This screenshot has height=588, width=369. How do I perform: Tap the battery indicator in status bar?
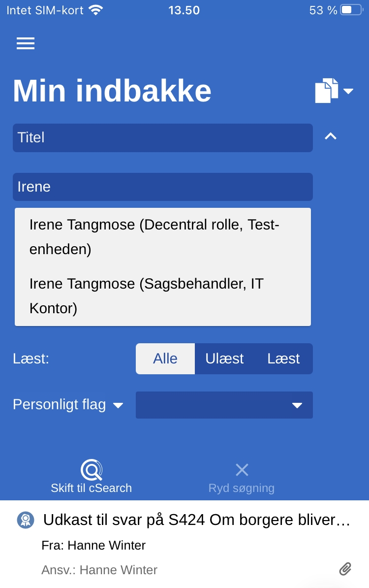[x=351, y=10]
